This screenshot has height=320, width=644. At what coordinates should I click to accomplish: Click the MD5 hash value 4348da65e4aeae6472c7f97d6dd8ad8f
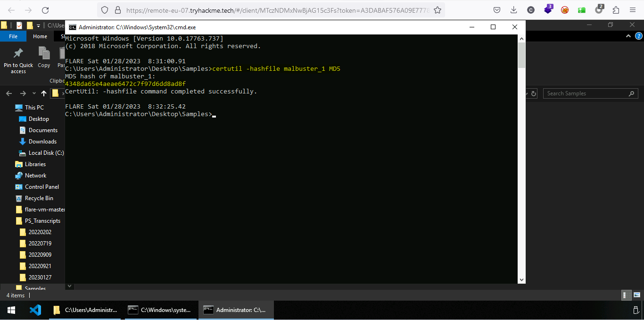click(125, 84)
